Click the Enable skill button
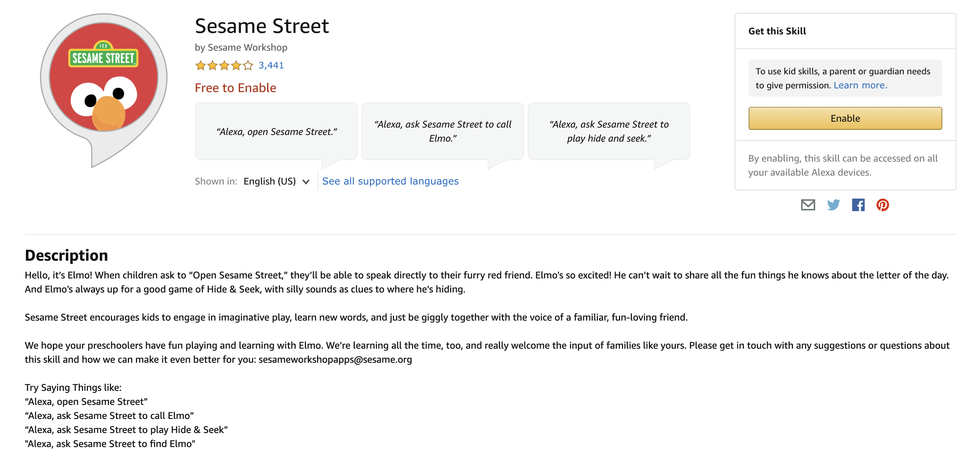This screenshot has height=460, width=980. click(x=845, y=118)
